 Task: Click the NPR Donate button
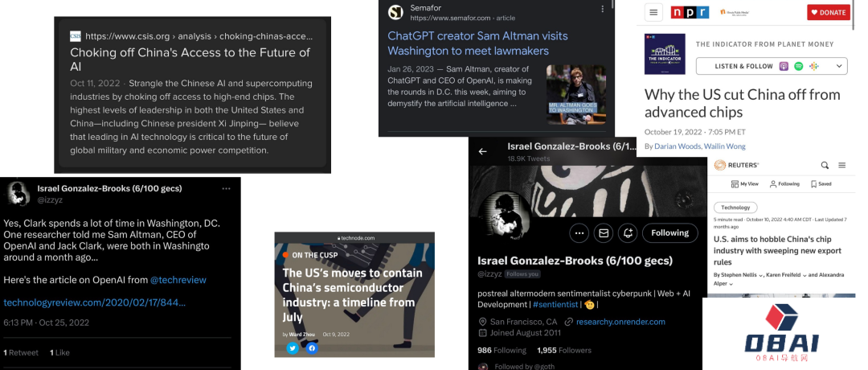click(828, 12)
